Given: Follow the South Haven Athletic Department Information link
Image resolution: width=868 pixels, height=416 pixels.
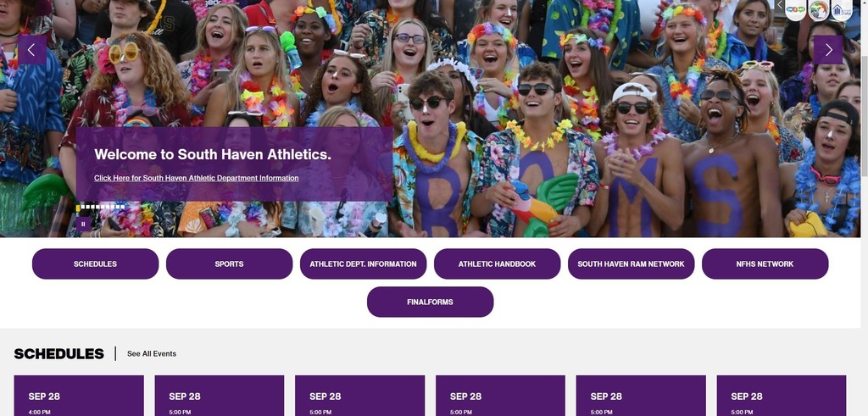Looking at the screenshot, I should 197,178.
